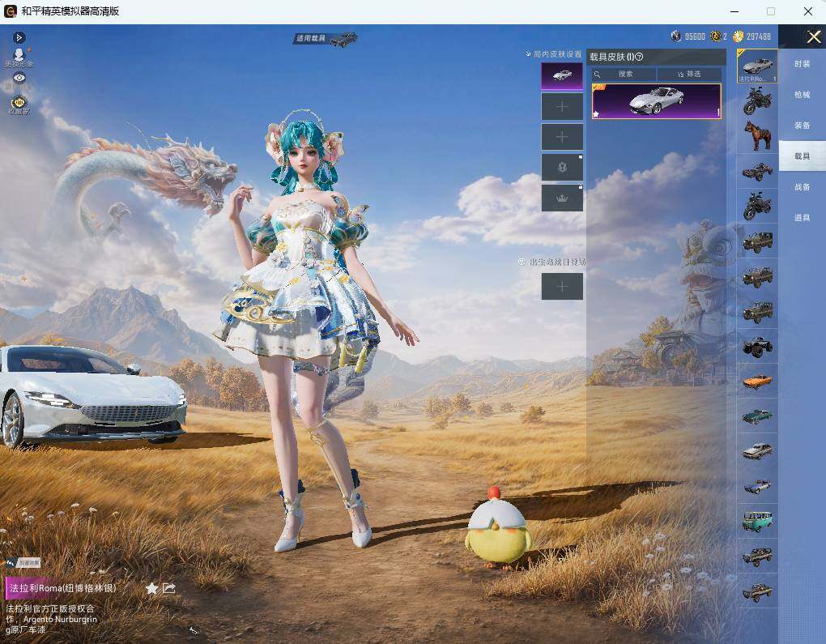
Task: Select the blue-and-white coupe icon
Action: pyautogui.click(x=757, y=486)
